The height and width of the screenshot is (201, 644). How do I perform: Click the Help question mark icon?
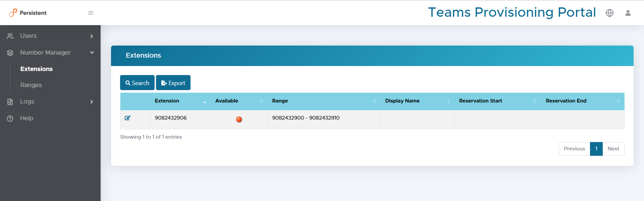(x=10, y=118)
